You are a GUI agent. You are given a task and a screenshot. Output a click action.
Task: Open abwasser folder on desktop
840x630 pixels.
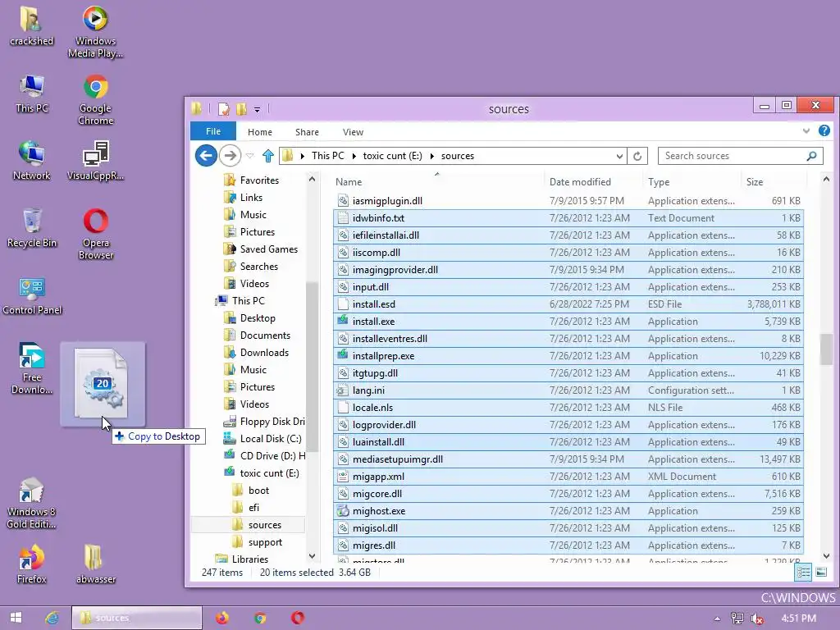[95, 564]
